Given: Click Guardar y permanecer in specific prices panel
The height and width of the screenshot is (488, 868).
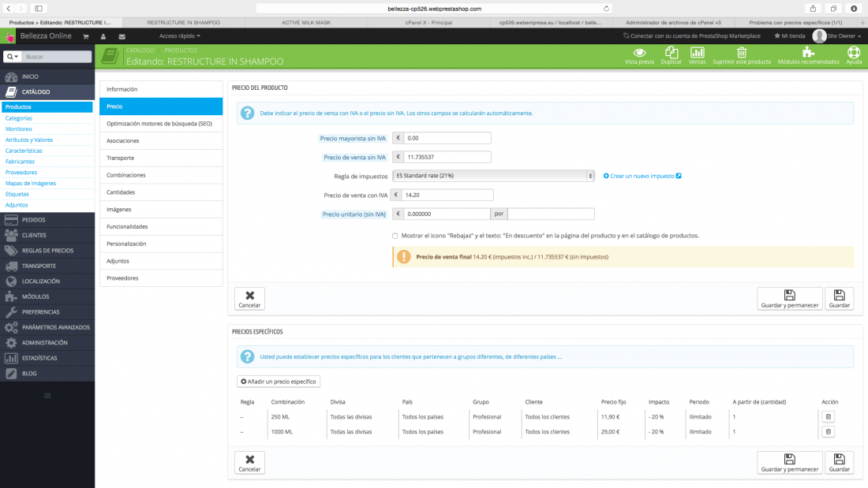Looking at the screenshot, I should click(x=789, y=463).
